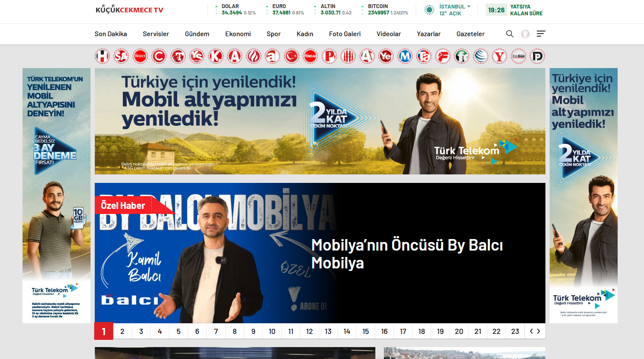Open the Turkish flag newspaper icon
The height and width of the screenshot is (359, 644).
[x=292, y=56]
